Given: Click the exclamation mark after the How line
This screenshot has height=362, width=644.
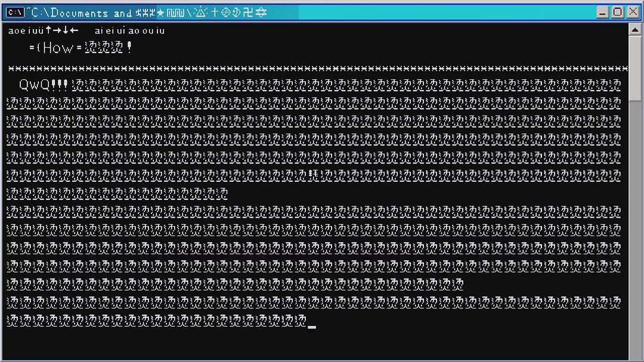Looking at the screenshot, I should coord(129,48).
